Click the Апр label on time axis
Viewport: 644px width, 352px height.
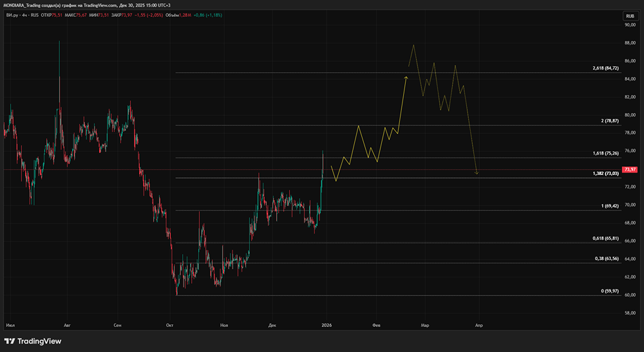[479, 326]
